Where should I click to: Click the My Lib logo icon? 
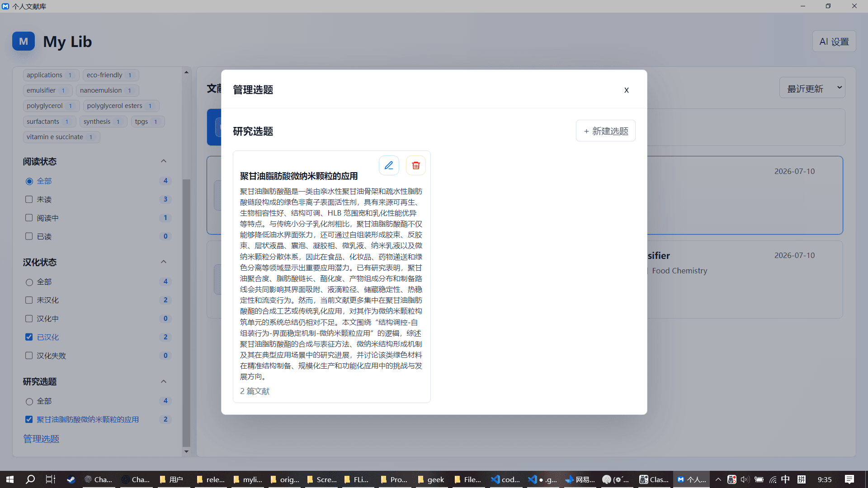pos(24,42)
